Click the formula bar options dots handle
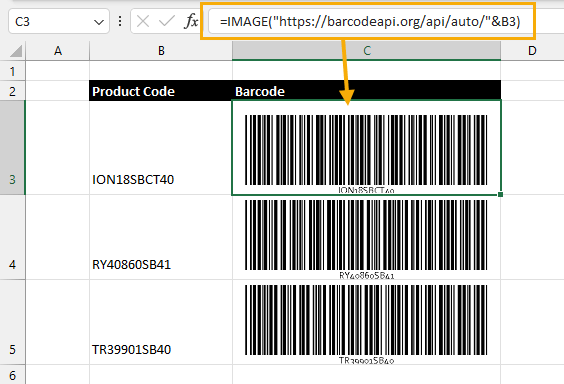The width and height of the screenshot is (564, 384). [x=120, y=22]
